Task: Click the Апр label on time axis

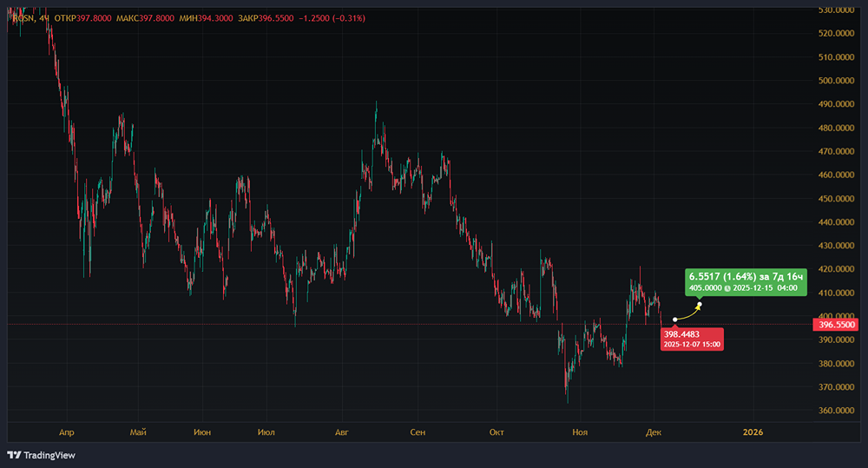Action: [67, 432]
